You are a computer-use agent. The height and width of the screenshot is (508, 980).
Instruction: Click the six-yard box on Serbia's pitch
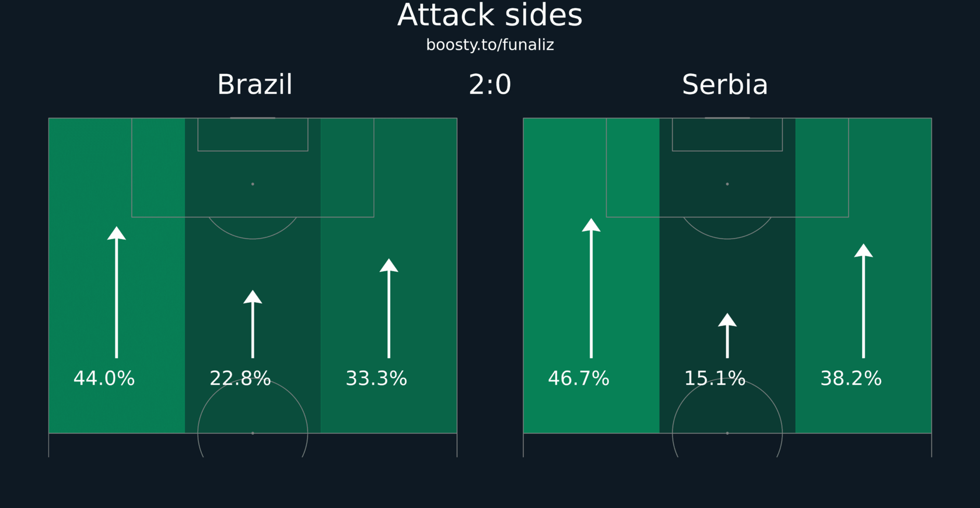pos(727,135)
